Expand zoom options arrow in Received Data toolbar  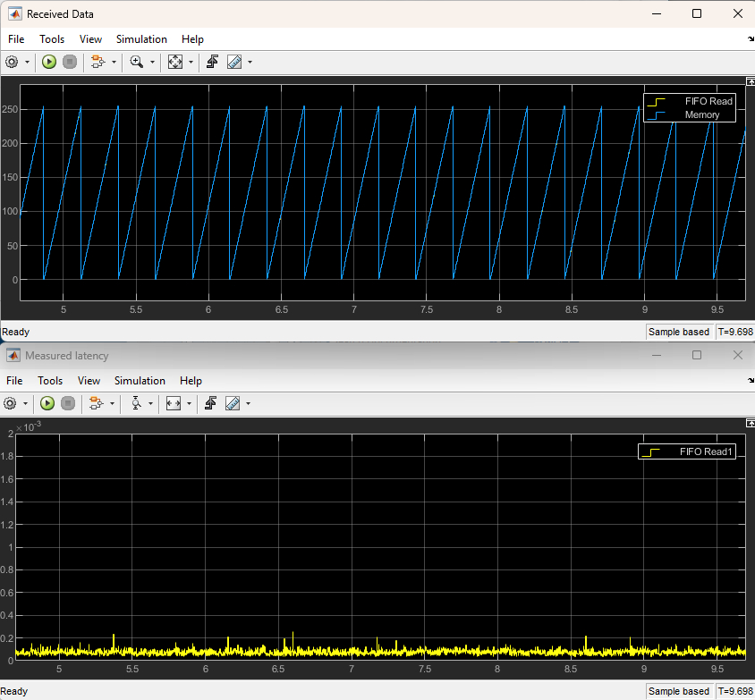tap(152, 62)
